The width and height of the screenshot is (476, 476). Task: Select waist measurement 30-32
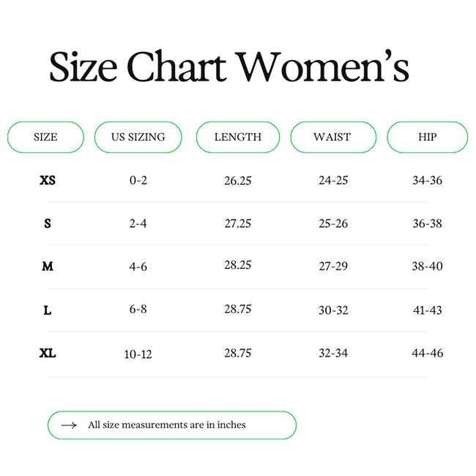pyautogui.click(x=333, y=310)
